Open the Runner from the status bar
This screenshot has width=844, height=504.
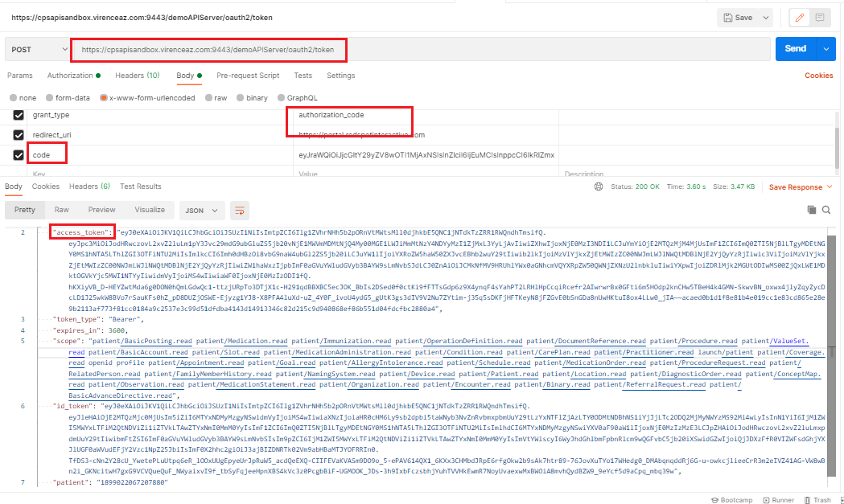point(778,499)
